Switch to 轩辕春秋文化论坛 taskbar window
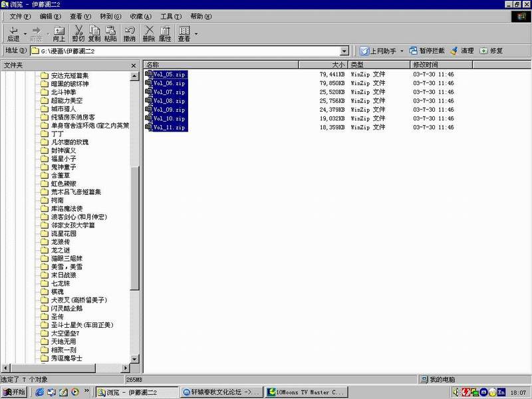The height and width of the screenshot is (399, 532). pyautogui.click(x=221, y=392)
